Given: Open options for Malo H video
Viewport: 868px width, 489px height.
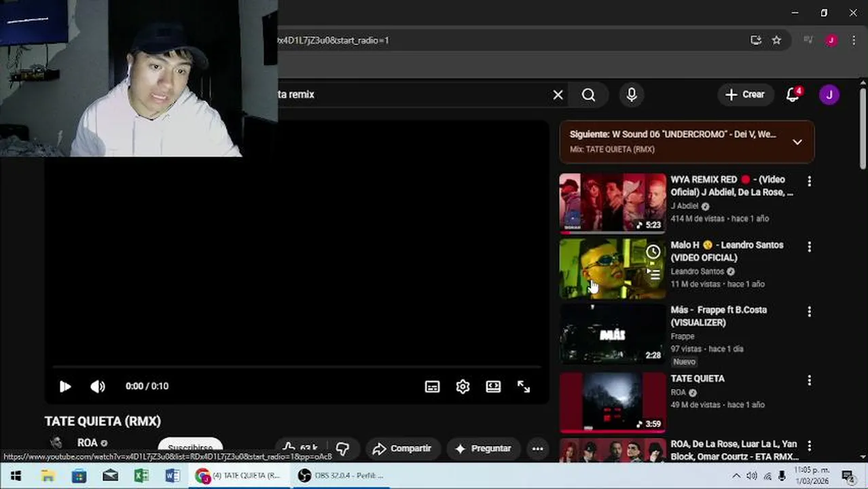Looking at the screenshot, I should tap(809, 247).
